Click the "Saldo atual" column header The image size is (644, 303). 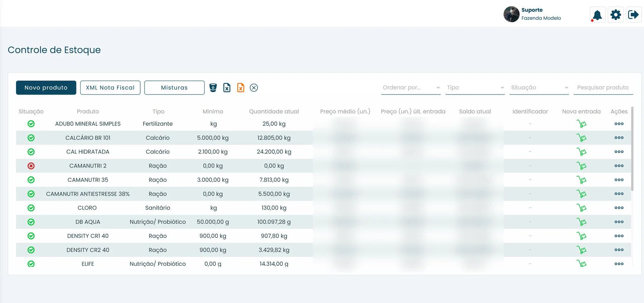pyautogui.click(x=475, y=112)
